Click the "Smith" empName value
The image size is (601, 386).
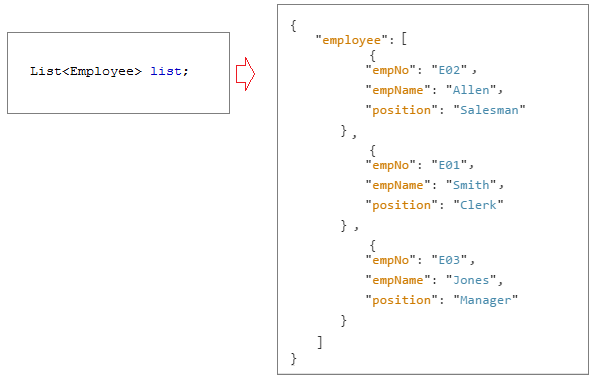pyautogui.click(x=471, y=185)
